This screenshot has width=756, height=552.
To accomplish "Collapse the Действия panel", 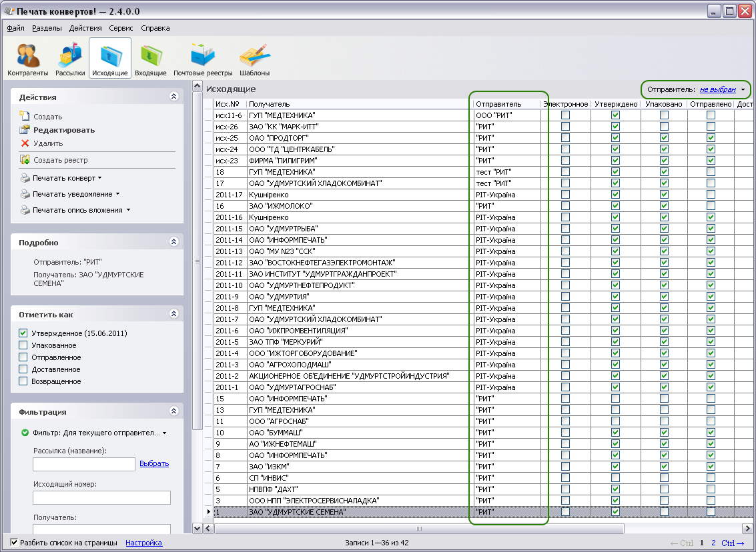I will coord(174,97).
